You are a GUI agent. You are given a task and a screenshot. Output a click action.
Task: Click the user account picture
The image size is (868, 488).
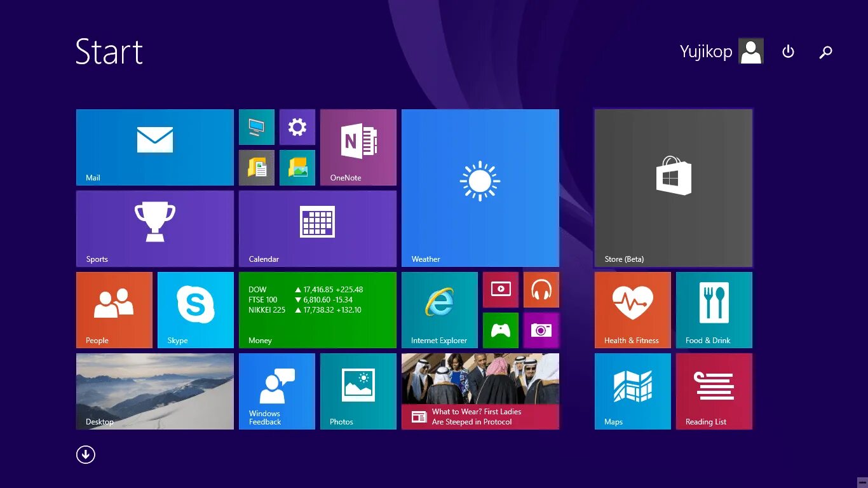pos(751,51)
